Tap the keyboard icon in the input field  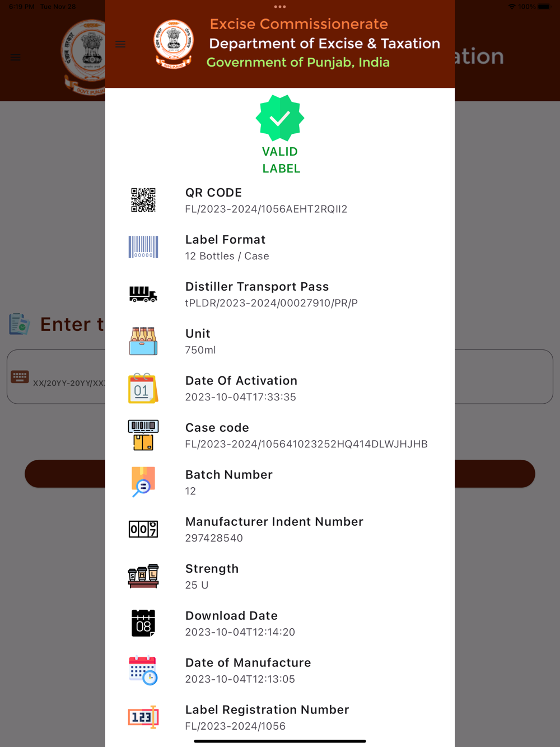tap(20, 377)
